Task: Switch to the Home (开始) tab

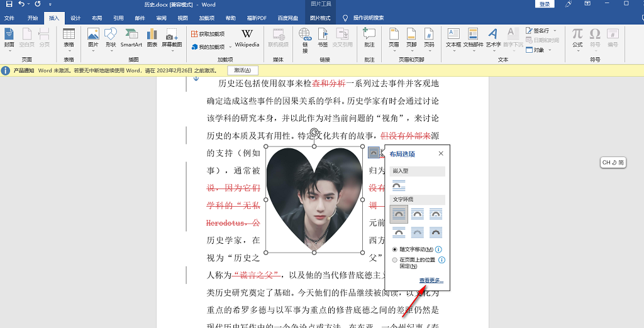Action: 33,18
